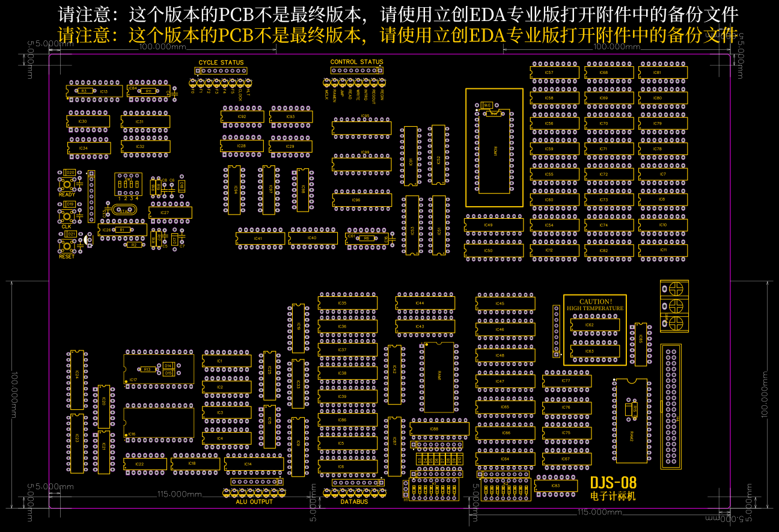Click the H4 dual-row pin header connector
Viewport: 779px width, 532px height.
[671, 406]
